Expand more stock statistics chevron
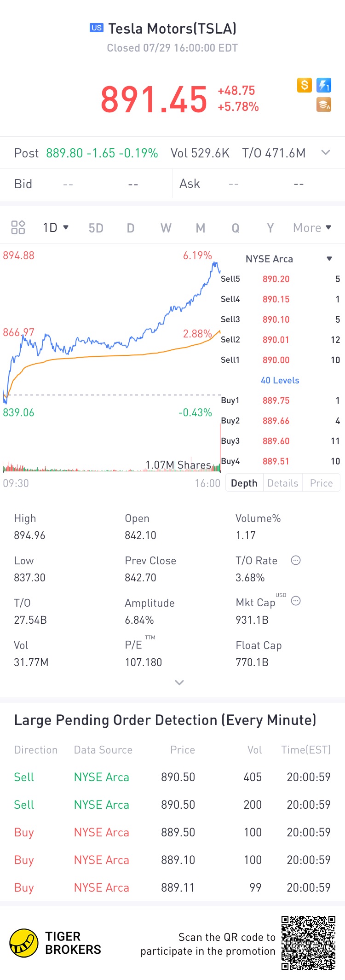 pyautogui.click(x=179, y=682)
